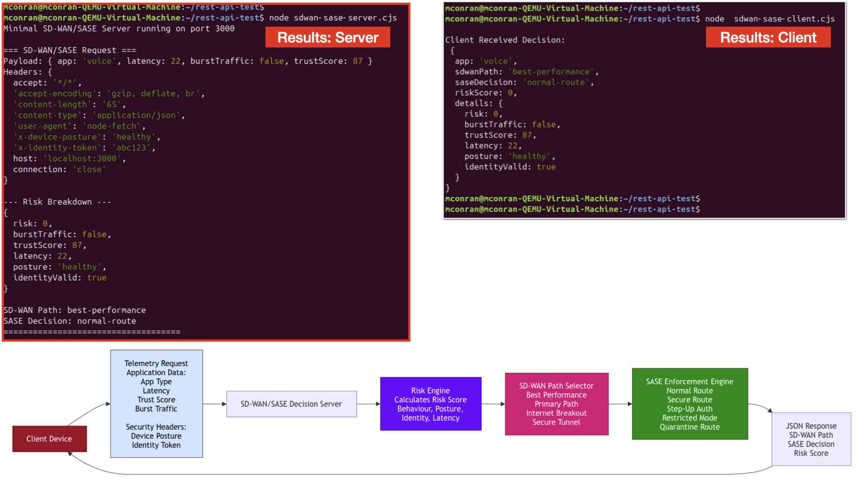Image resolution: width=868 pixels, height=488 pixels.
Task: Select the 'user-agent': 'node-fetch' line
Action: (79, 126)
